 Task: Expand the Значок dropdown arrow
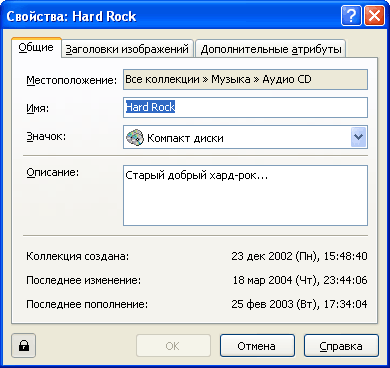pos(359,137)
